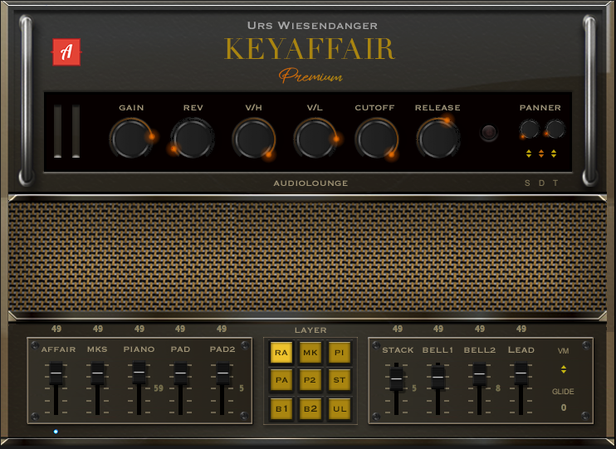The image size is (616, 449).
Task: Click the red Audiolounge A logo
Action: coord(66,52)
